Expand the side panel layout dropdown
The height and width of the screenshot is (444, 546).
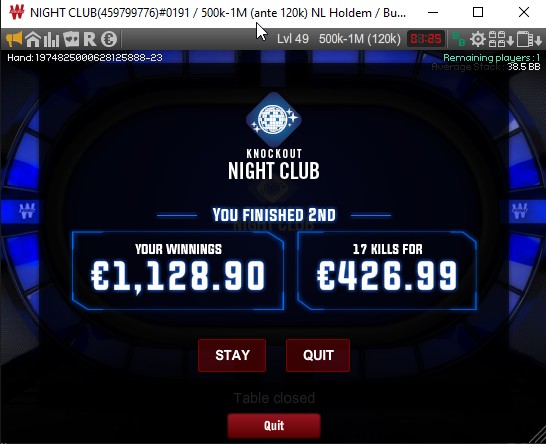click(x=529, y=39)
